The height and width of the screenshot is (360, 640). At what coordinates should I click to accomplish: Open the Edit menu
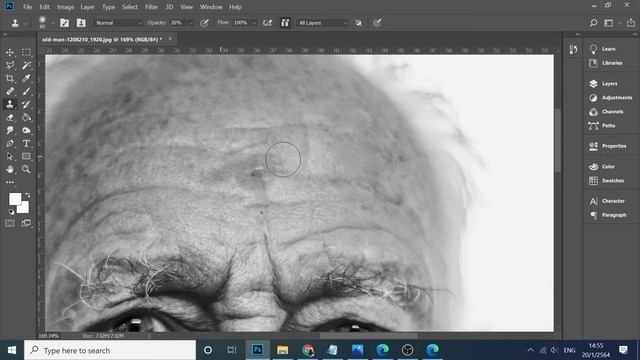(44, 7)
